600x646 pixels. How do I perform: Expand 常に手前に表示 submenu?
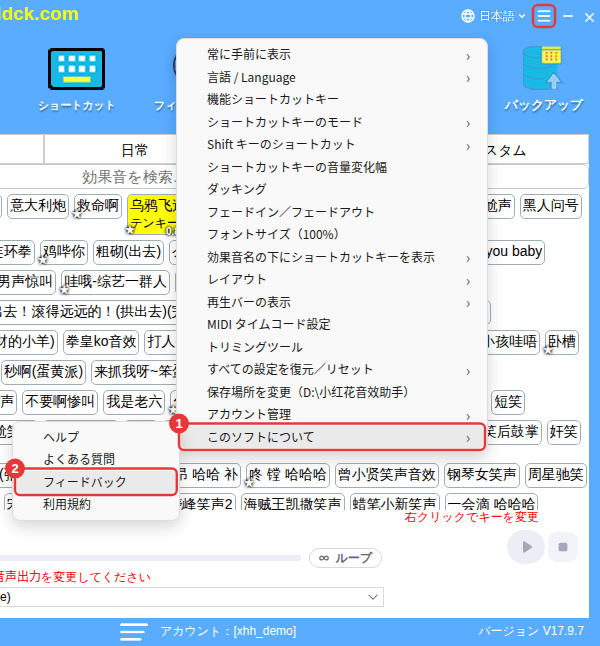(333, 55)
